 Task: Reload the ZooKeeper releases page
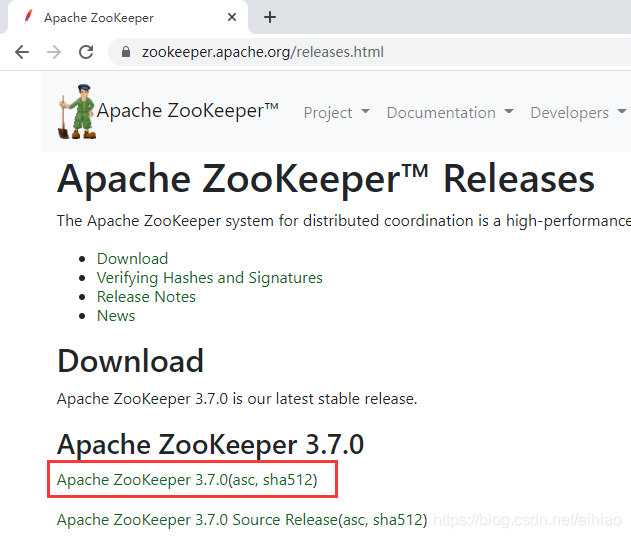(86, 52)
